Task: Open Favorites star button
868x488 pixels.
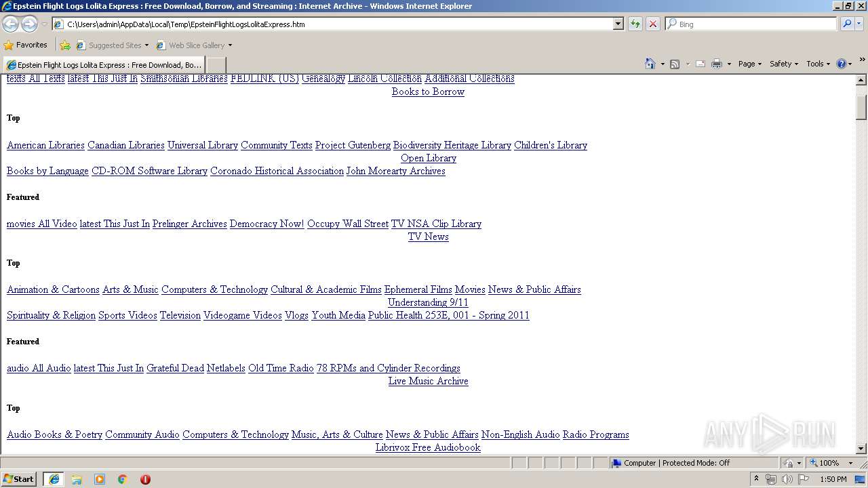Action: pyautogui.click(x=26, y=45)
